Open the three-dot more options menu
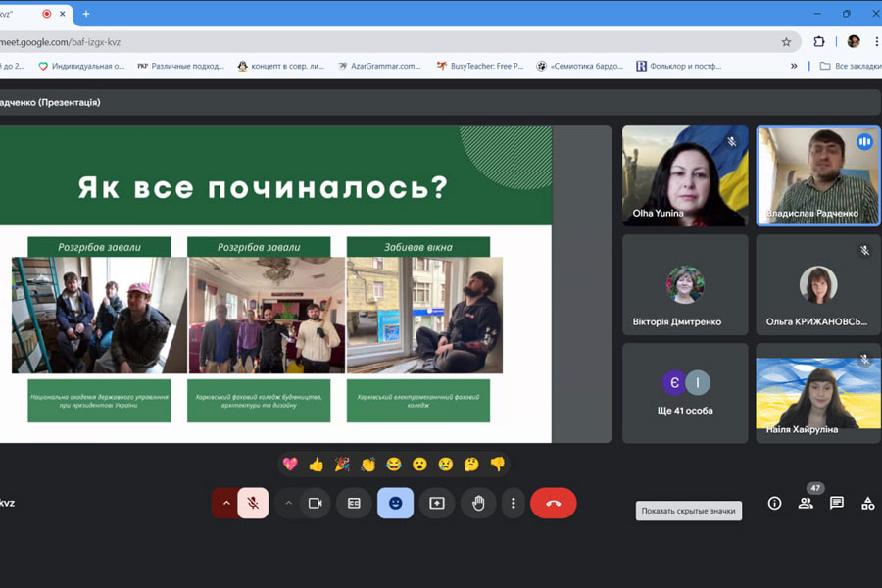882x588 pixels. pos(513,503)
